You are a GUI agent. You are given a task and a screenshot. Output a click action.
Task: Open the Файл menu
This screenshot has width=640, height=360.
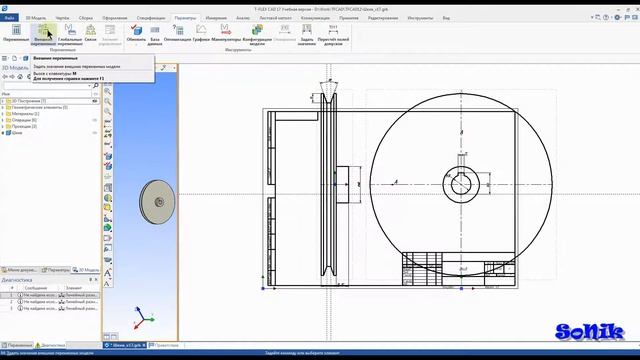(x=9, y=18)
